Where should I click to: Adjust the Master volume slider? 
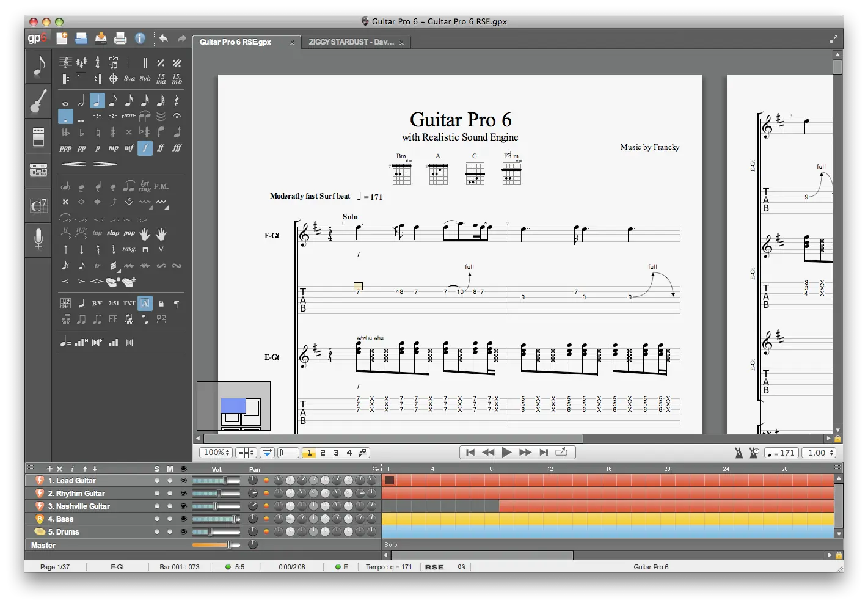[216, 545]
